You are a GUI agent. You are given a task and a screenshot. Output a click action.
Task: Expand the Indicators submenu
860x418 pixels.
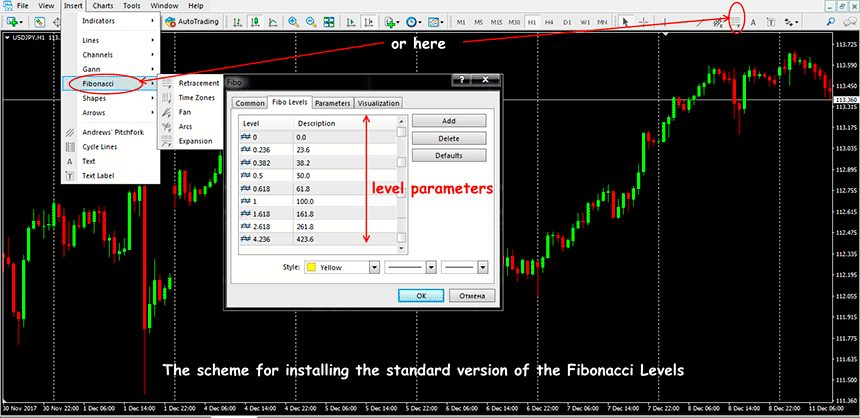111,21
